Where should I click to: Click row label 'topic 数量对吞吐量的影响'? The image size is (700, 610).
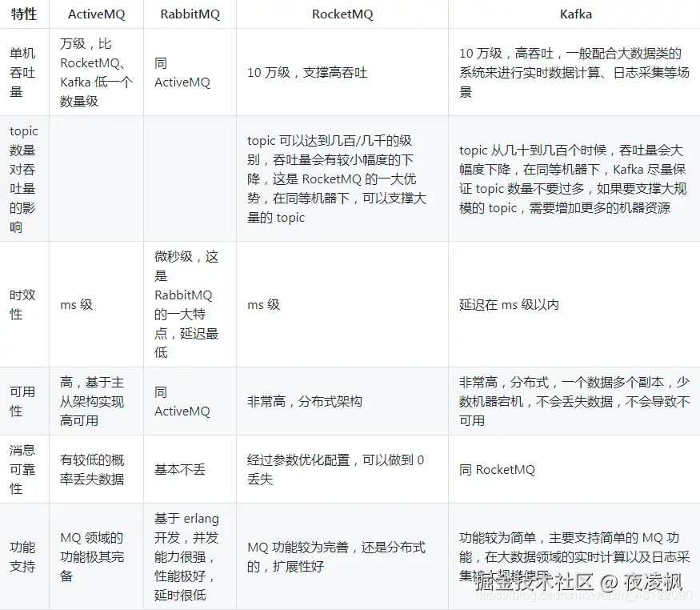(x=24, y=179)
